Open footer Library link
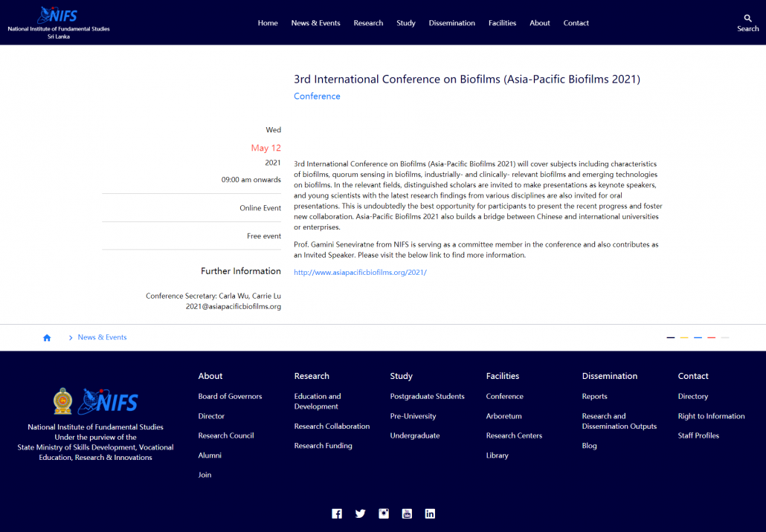Viewport: 766px width, 532px height. coord(497,455)
